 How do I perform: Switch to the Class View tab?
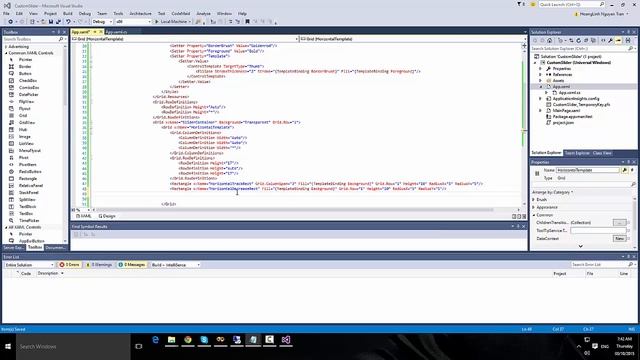click(602, 153)
